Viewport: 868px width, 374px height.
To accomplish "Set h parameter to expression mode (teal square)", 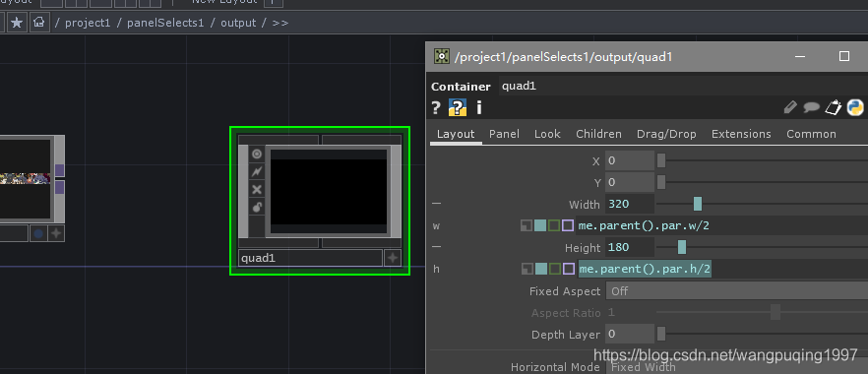I will click(540, 270).
